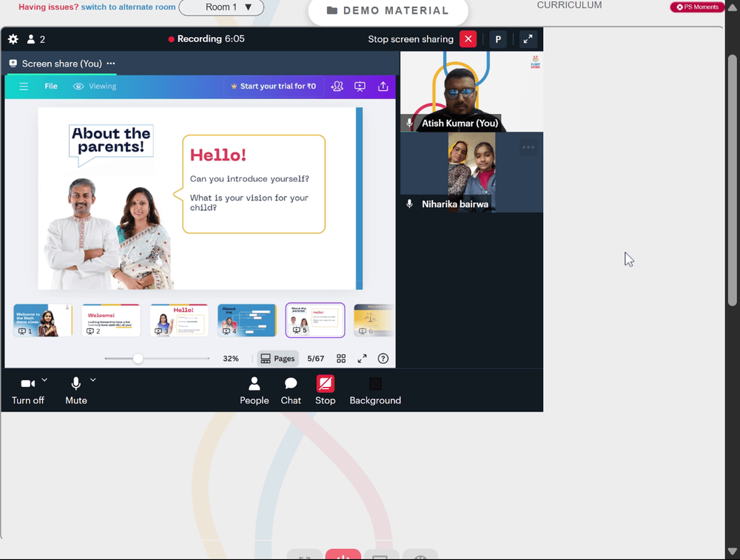The image size is (740, 560).
Task: Open the CURRICULUM tab
Action: coord(569,5)
